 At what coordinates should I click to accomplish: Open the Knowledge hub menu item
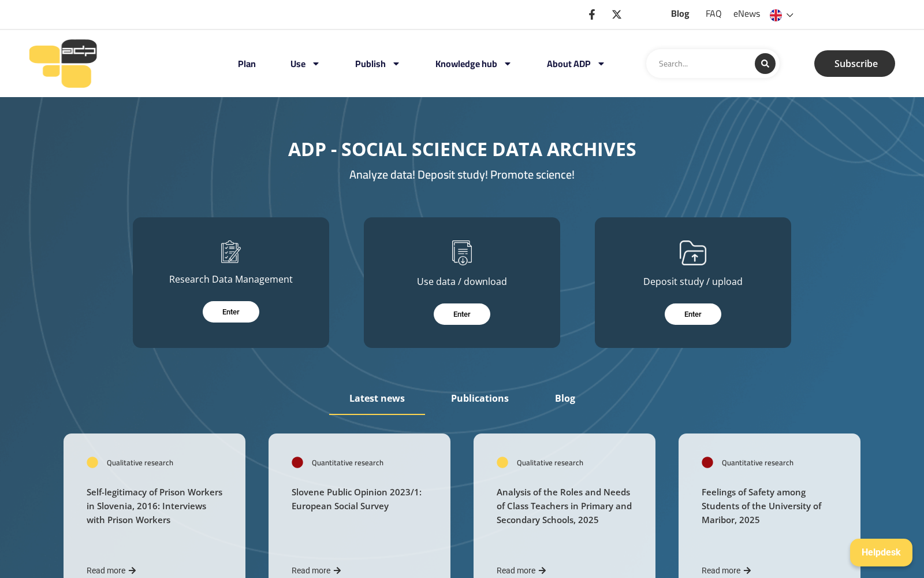click(x=466, y=64)
